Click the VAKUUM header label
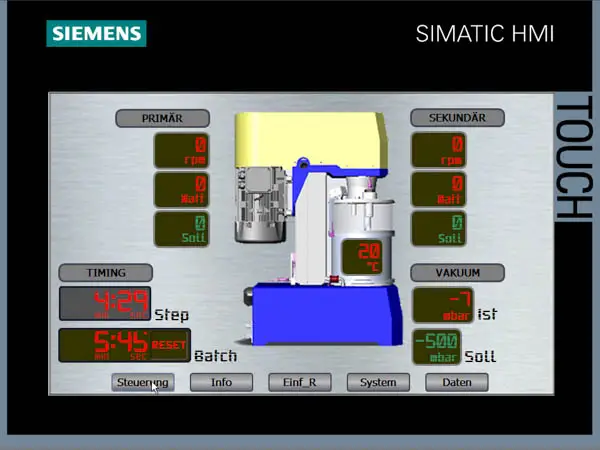Image resolution: width=600 pixels, height=450 pixels. pyautogui.click(x=457, y=272)
